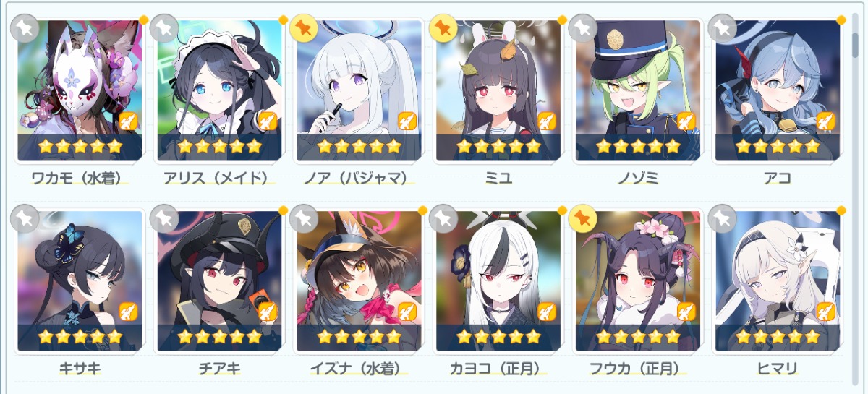Select the キサキ name label

pyautogui.click(x=80, y=369)
